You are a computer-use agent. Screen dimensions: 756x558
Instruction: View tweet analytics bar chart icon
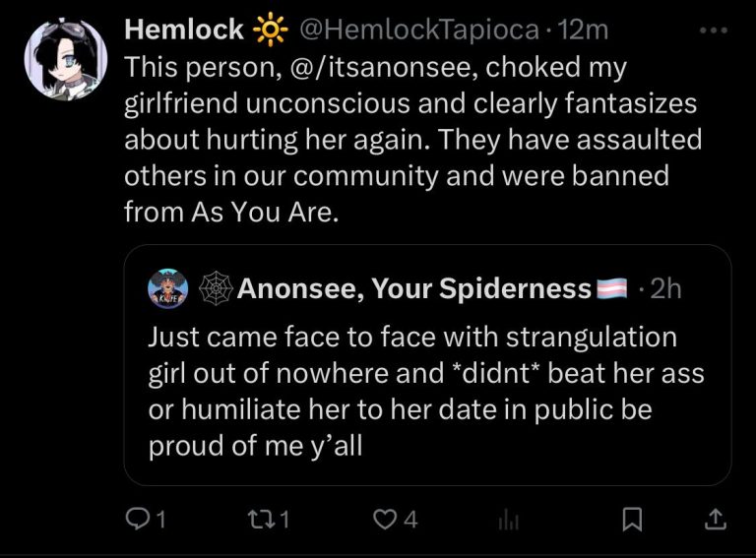(508, 520)
